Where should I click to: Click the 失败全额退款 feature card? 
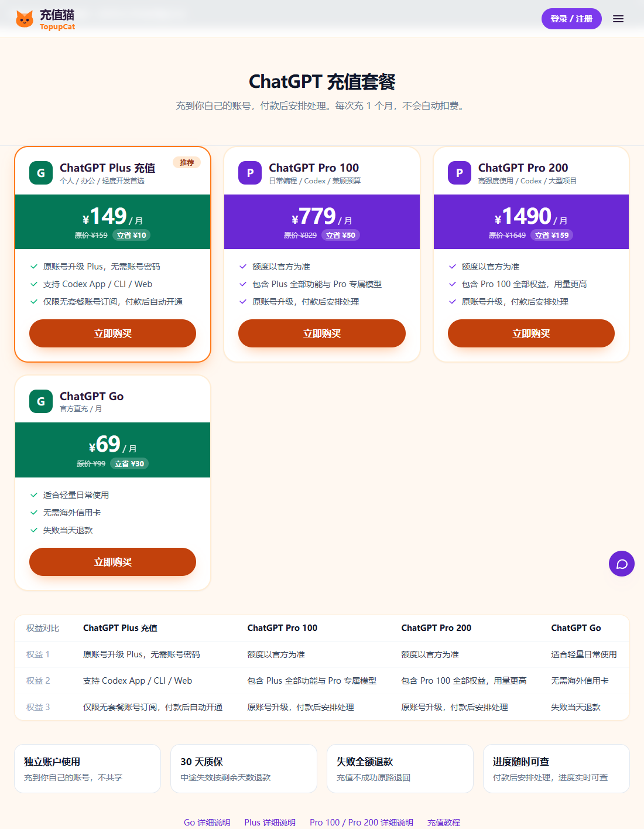(x=400, y=769)
